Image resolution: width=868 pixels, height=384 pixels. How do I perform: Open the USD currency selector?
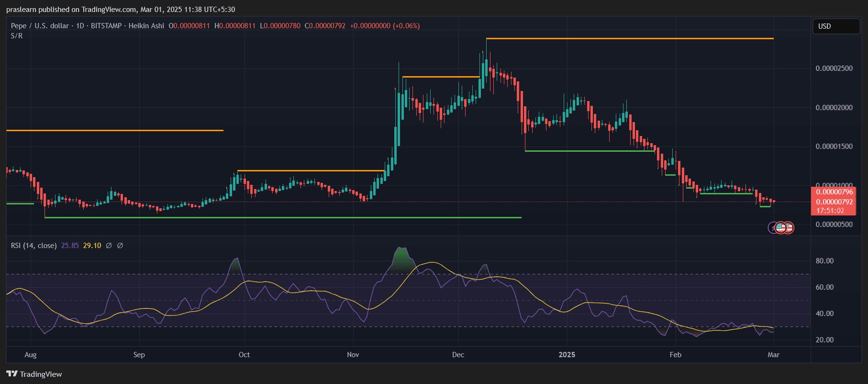[836, 26]
